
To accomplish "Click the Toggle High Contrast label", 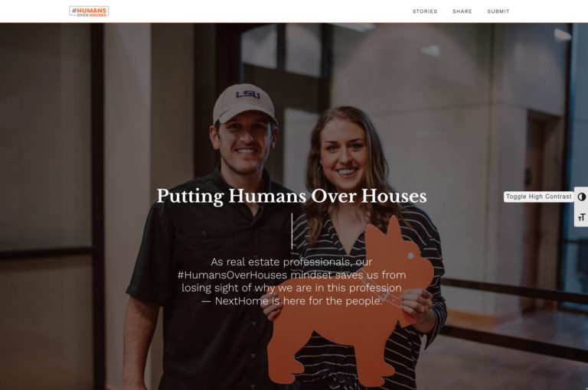I will click(538, 197).
